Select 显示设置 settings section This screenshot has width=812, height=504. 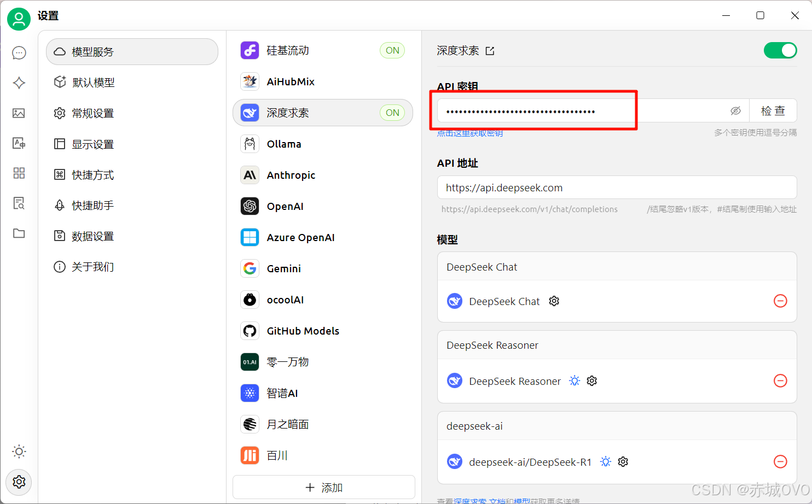click(132, 144)
